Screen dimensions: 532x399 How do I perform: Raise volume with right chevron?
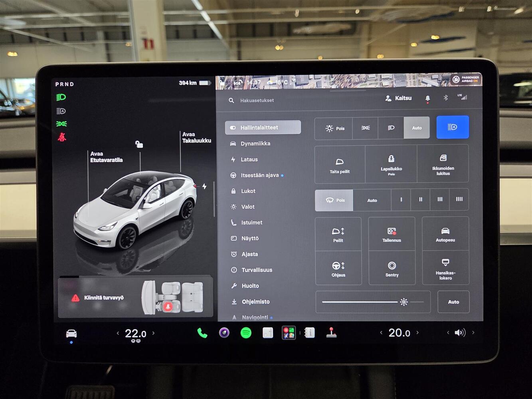point(473,332)
